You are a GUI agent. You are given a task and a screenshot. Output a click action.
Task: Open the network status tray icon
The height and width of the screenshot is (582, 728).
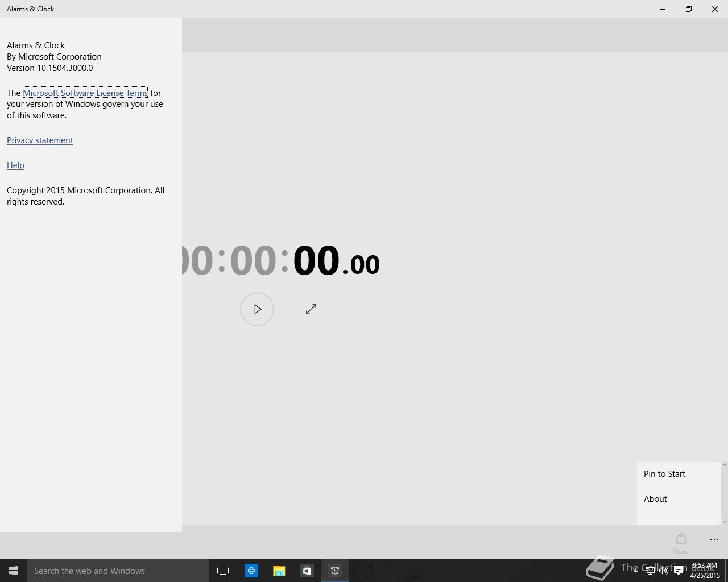pos(650,571)
